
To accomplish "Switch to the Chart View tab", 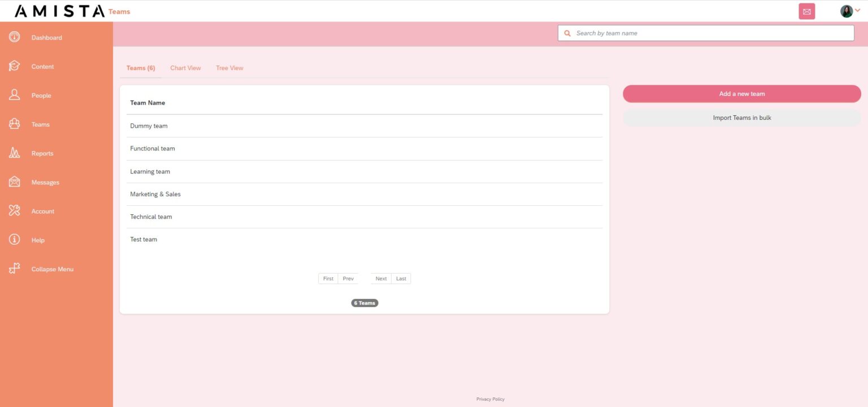I will 185,67.
